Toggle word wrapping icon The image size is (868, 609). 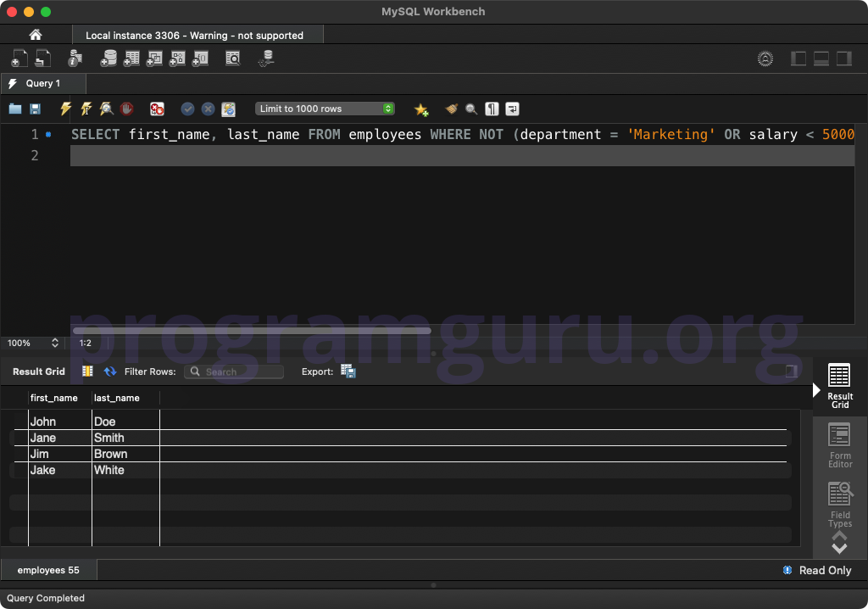[512, 109]
